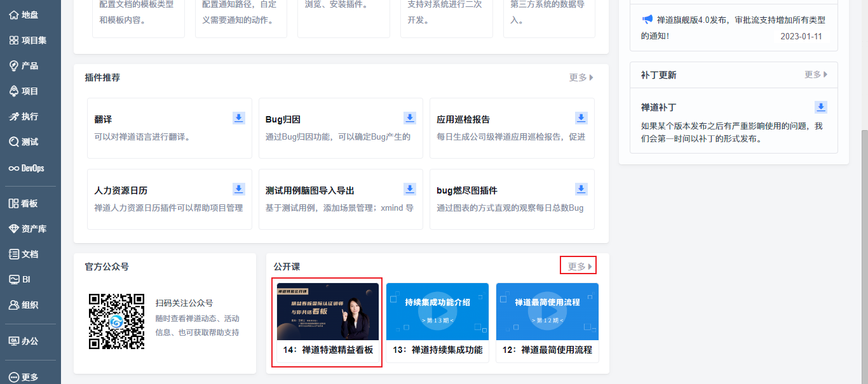Download the bug燃尽图插件 plugin

pos(581,189)
